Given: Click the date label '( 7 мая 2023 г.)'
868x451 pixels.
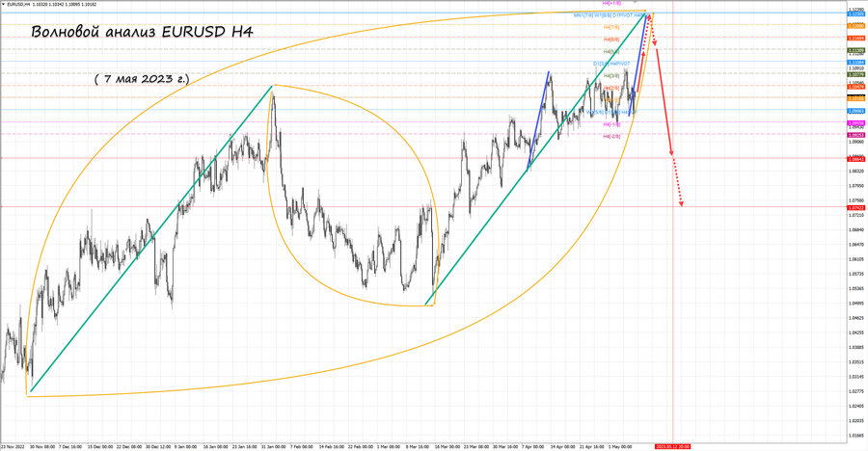Looking at the screenshot, I should (x=142, y=79).
